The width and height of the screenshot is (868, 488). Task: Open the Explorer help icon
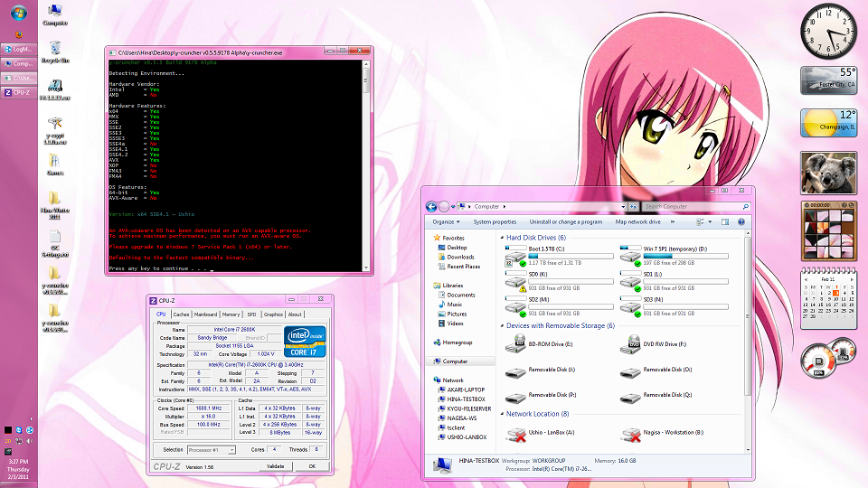pyautogui.click(x=741, y=221)
